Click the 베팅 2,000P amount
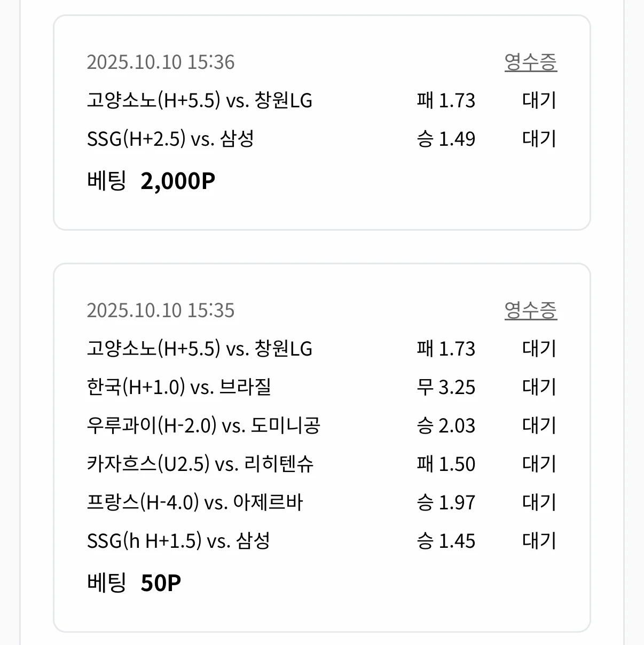 pos(177,182)
